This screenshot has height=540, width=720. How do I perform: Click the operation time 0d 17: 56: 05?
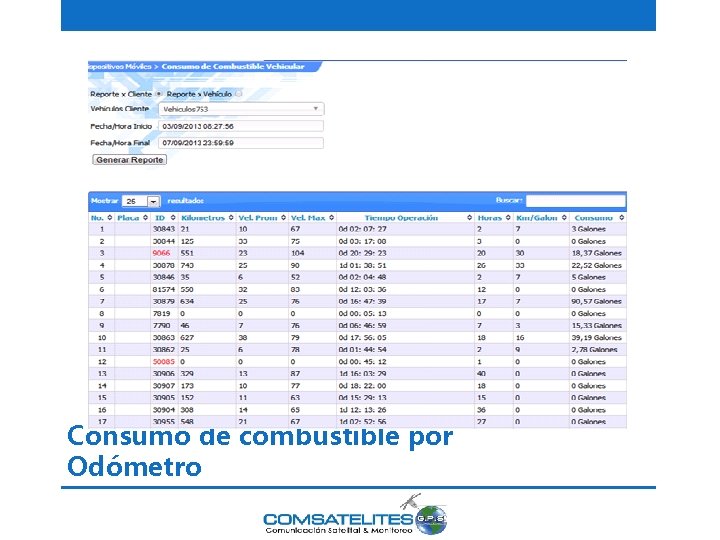coord(362,338)
